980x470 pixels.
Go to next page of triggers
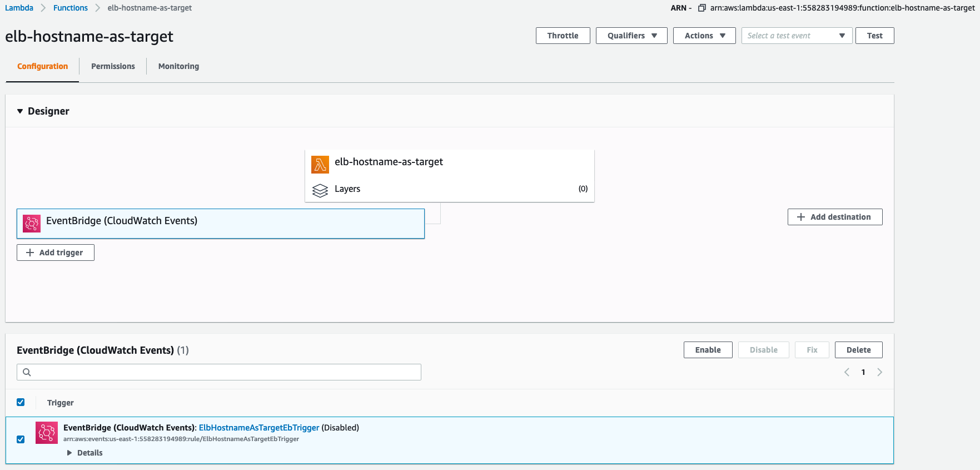[879, 372]
